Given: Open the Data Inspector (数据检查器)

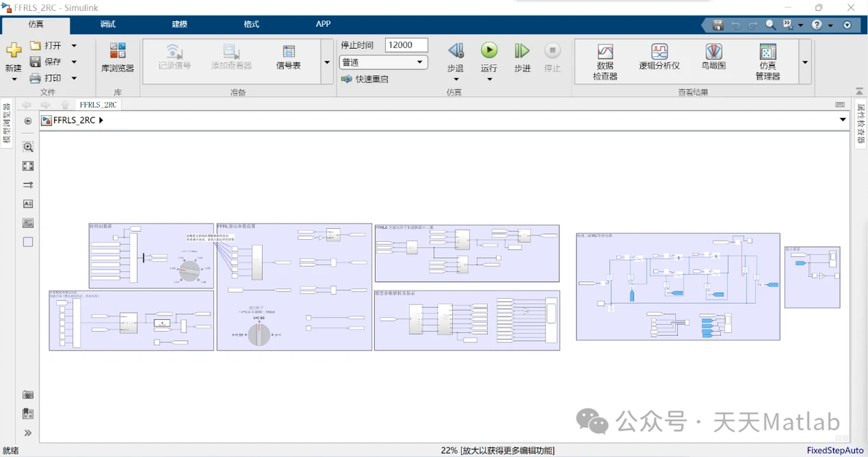Looking at the screenshot, I should [x=605, y=61].
